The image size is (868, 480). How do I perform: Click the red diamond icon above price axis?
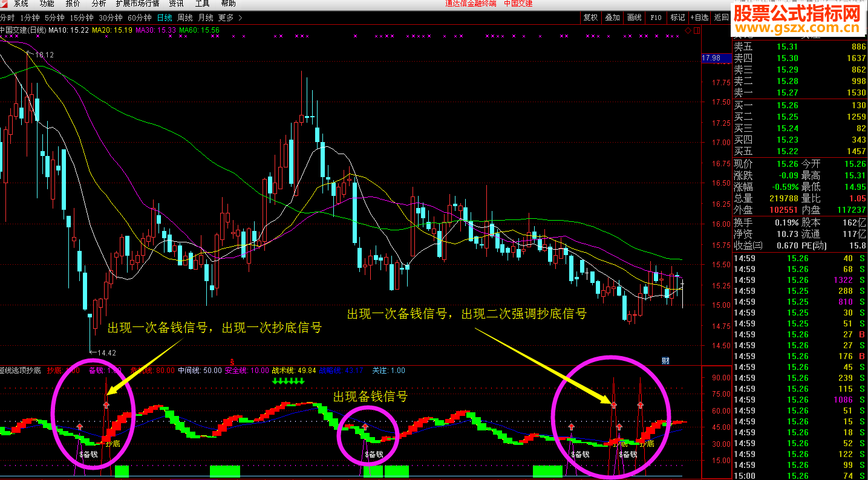coord(688,30)
